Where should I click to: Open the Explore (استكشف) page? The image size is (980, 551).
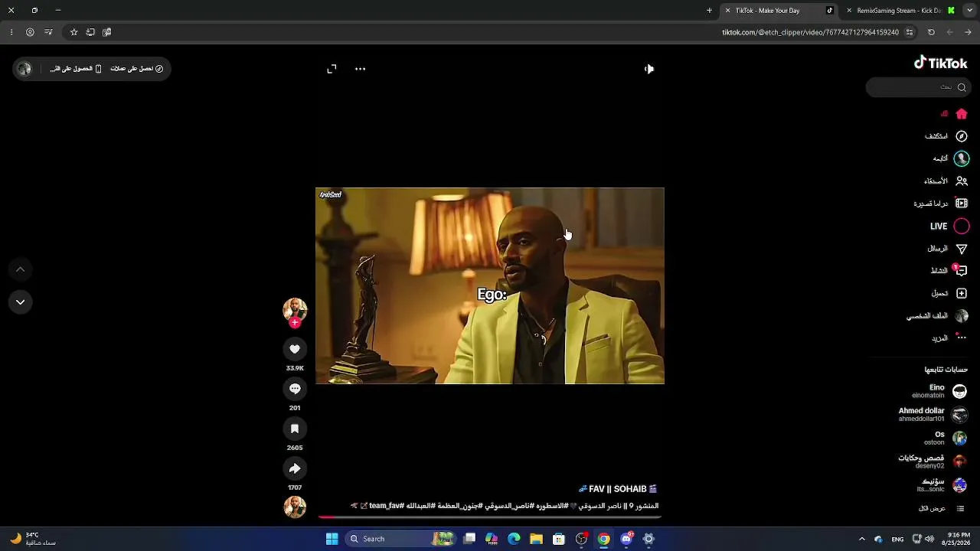[946, 136]
